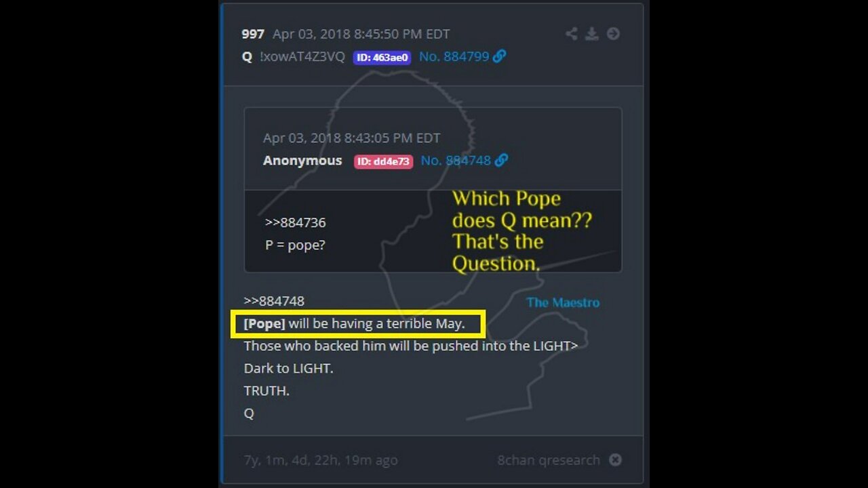The width and height of the screenshot is (868, 488).
Task: Click the download icon in the post header
Action: 592,34
